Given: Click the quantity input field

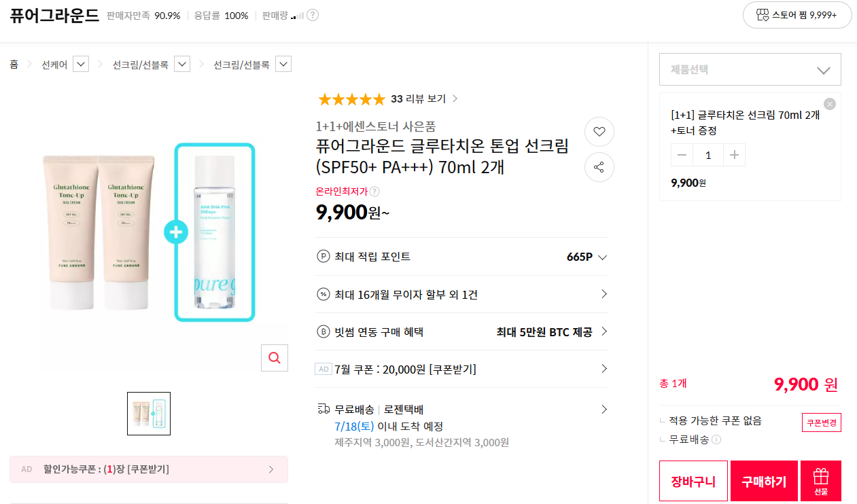Looking at the screenshot, I should (x=708, y=155).
